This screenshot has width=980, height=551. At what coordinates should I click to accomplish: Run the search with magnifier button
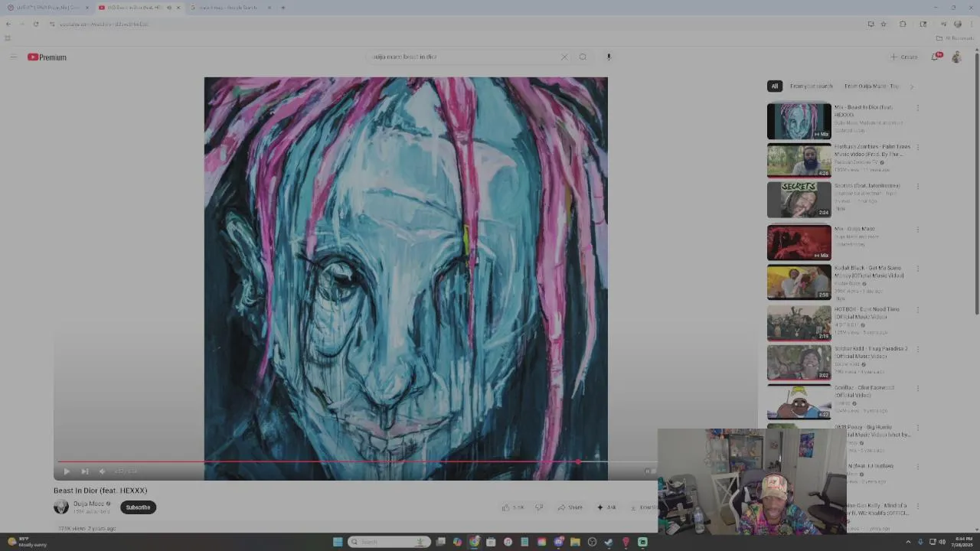click(x=583, y=57)
